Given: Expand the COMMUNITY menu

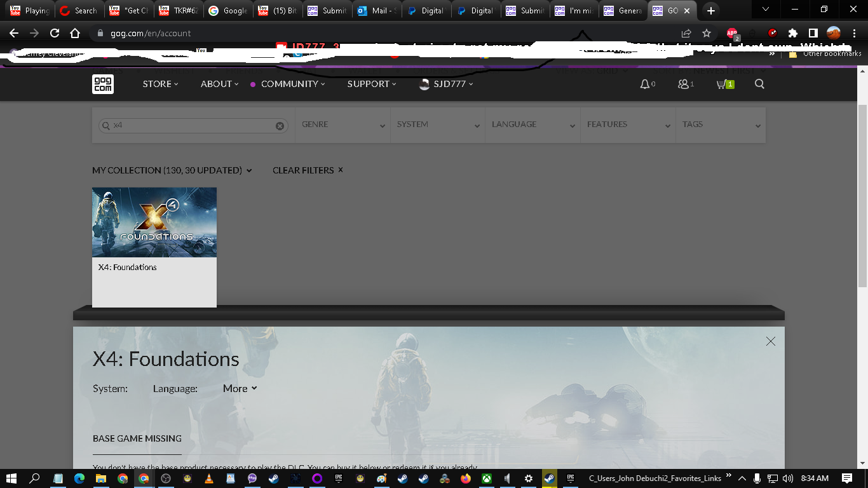Looking at the screenshot, I should pos(292,84).
